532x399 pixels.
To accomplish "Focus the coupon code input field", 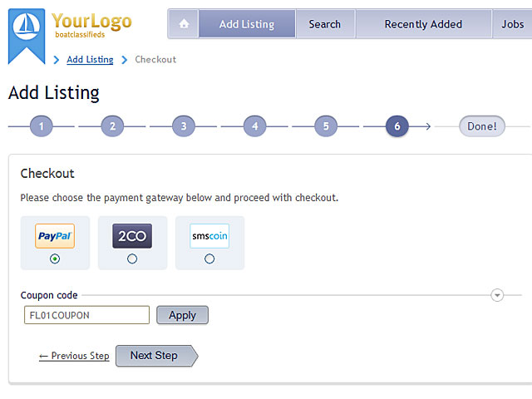I will (x=86, y=315).
